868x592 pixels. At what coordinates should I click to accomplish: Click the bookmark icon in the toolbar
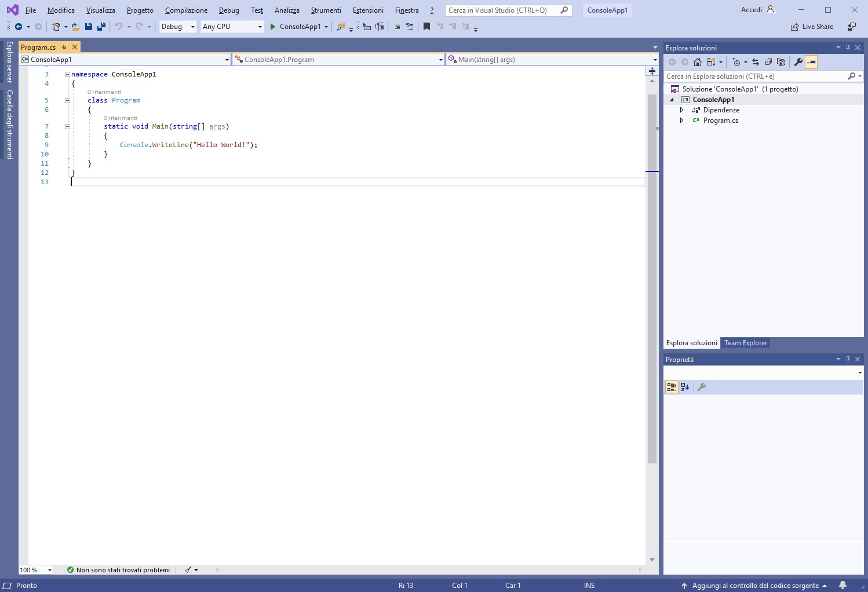pyautogui.click(x=426, y=27)
